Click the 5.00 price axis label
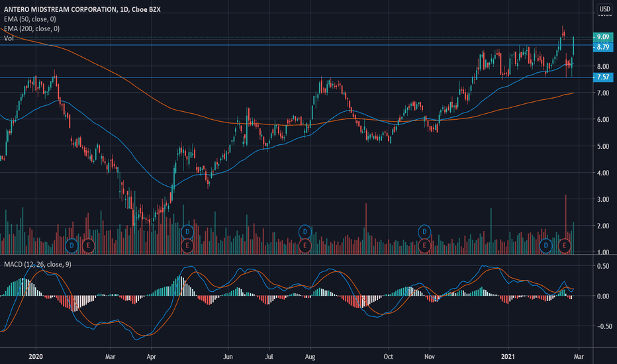Screen dimensions: 617x364 603,146
